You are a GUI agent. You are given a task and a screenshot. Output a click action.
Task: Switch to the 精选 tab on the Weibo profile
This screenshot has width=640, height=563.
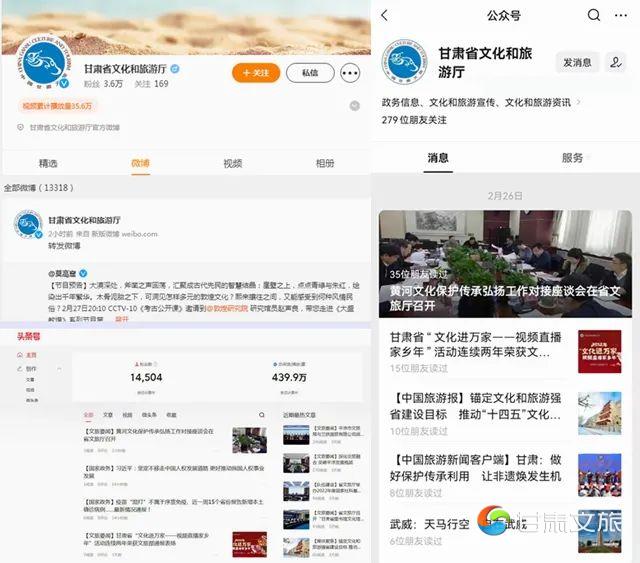(48, 163)
